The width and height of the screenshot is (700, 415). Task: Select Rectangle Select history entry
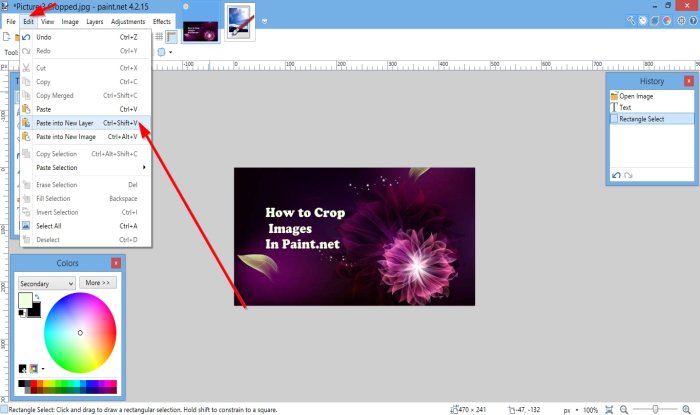pos(652,119)
